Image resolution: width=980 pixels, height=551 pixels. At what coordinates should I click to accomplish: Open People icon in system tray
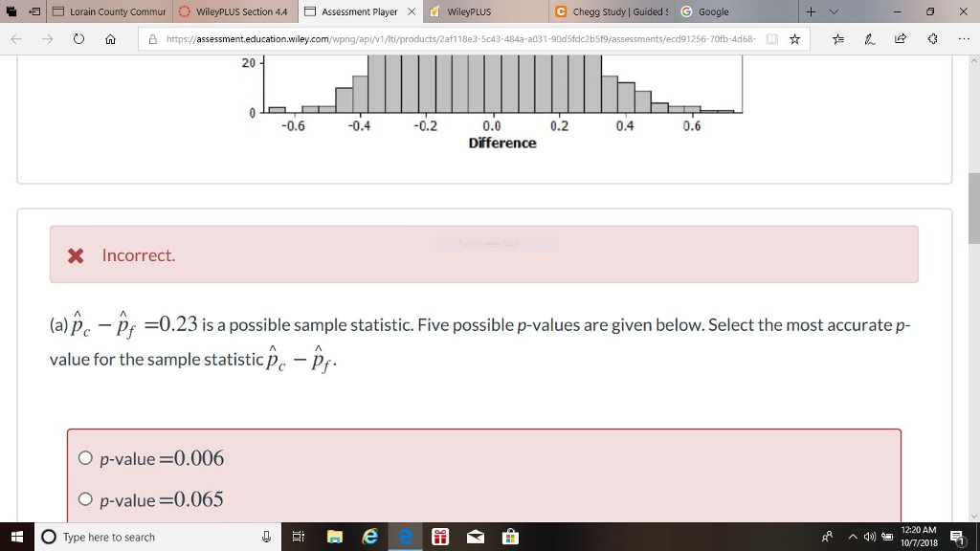(x=827, y=537)
